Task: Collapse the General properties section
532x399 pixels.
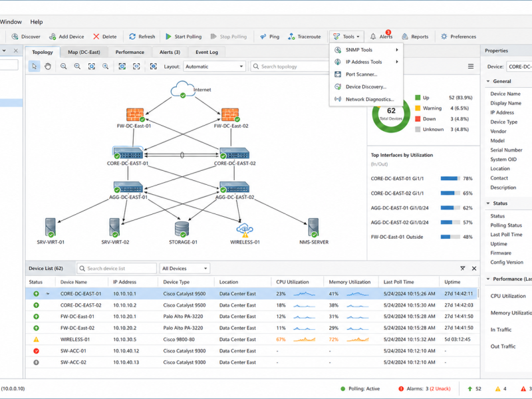Action: tap(488, 81)
